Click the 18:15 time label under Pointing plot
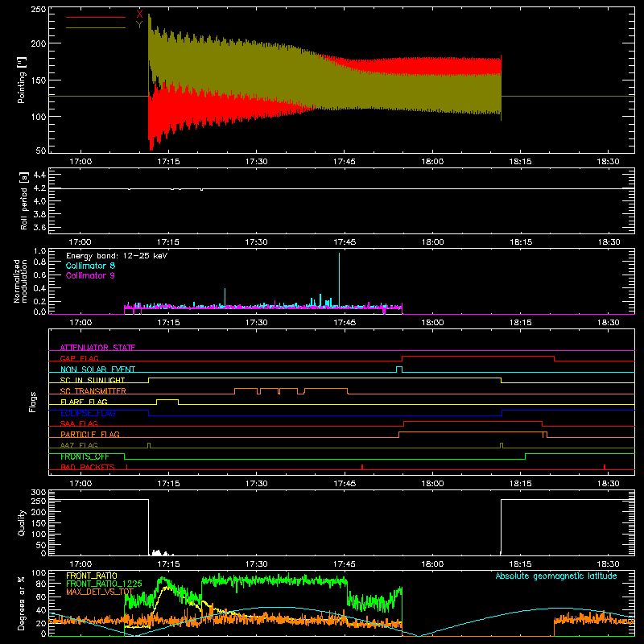The width and height of the screenshot is (644, 644). (x=520, y=162)
